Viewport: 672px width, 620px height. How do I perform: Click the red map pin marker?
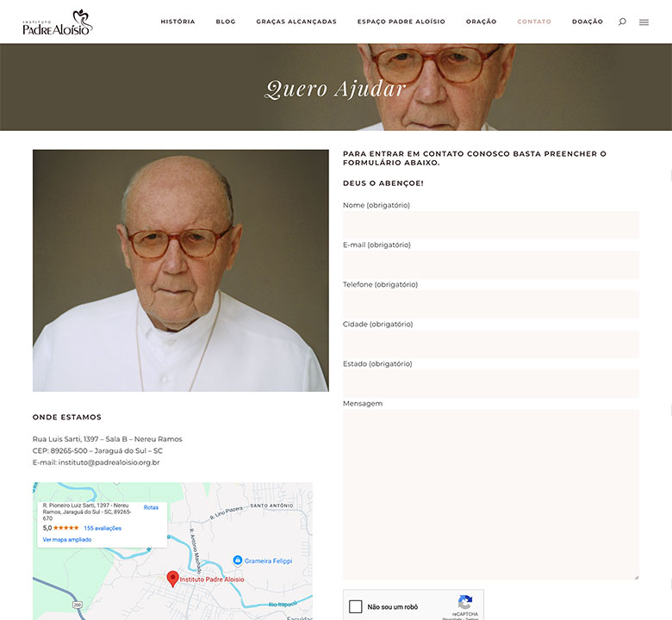(x=172, y=579)
